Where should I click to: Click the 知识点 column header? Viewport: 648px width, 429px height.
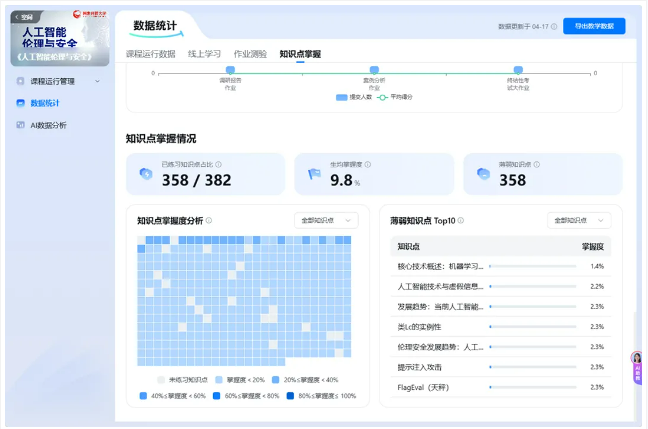[408, 247]
